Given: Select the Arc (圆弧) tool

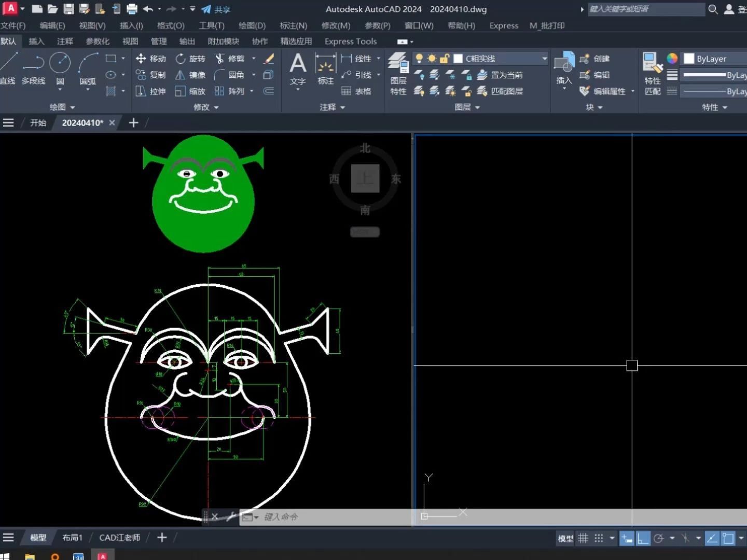Looking at the screenshot, I should tap(88, 68).
